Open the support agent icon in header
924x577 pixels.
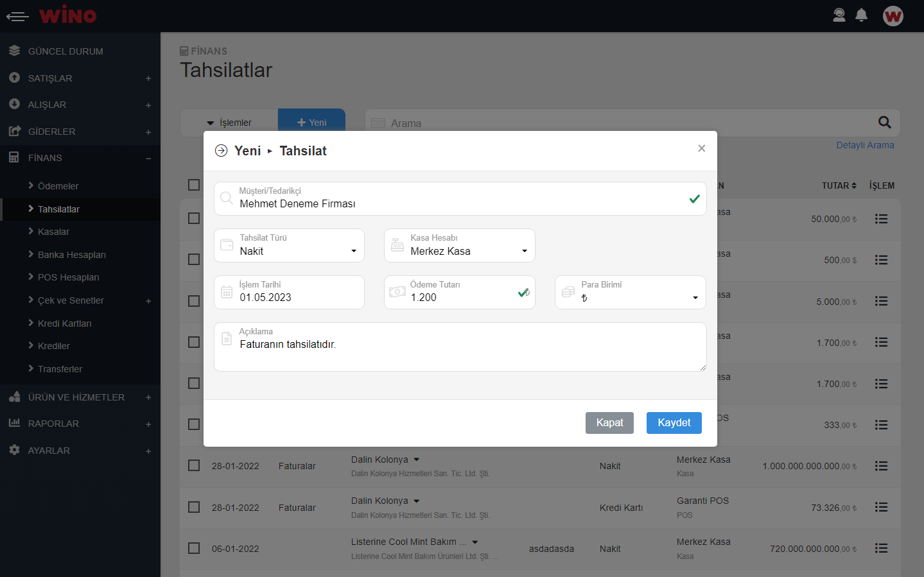click(x=839, y=15)
